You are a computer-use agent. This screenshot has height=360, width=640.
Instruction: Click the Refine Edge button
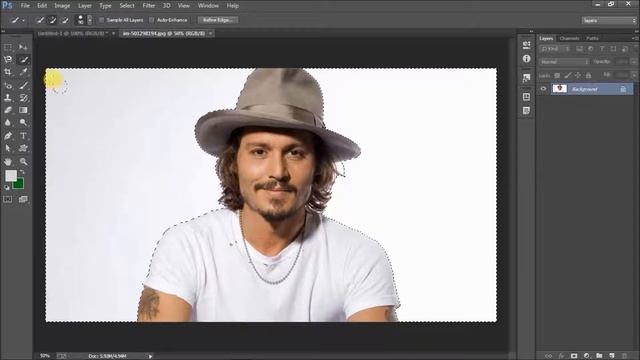pos(218,20)
